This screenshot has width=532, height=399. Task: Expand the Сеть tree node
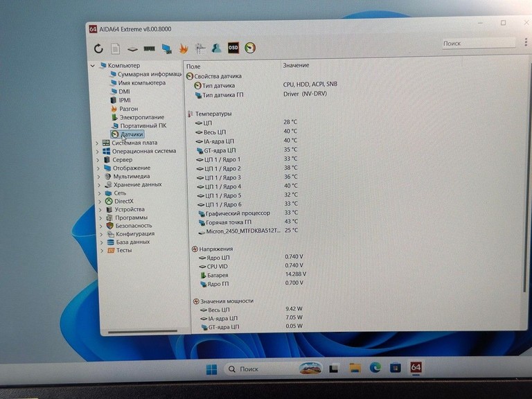pos(100,193)
